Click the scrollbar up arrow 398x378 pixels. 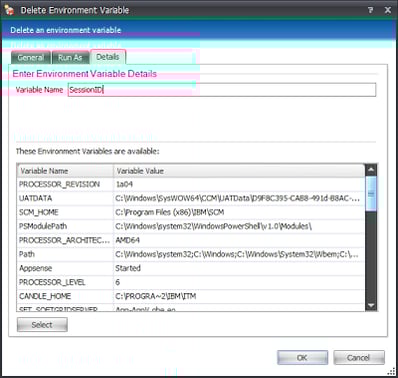coord(371,170)
